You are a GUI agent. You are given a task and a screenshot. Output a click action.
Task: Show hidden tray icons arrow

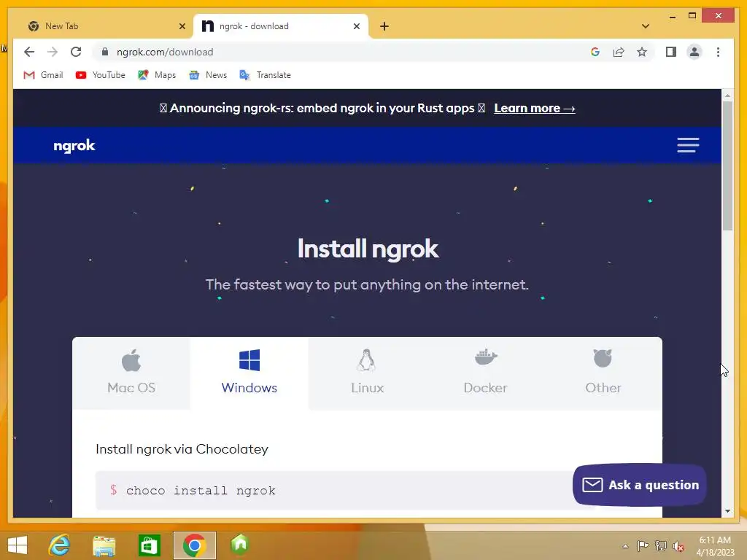click(x=625, y=546)
